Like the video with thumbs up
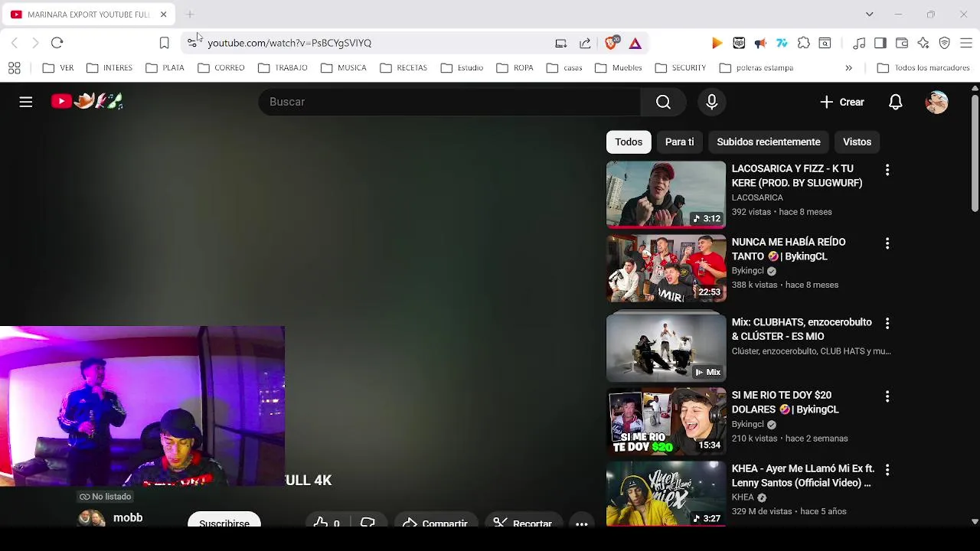This screenshot has height=551, width=980. (326, 523)
